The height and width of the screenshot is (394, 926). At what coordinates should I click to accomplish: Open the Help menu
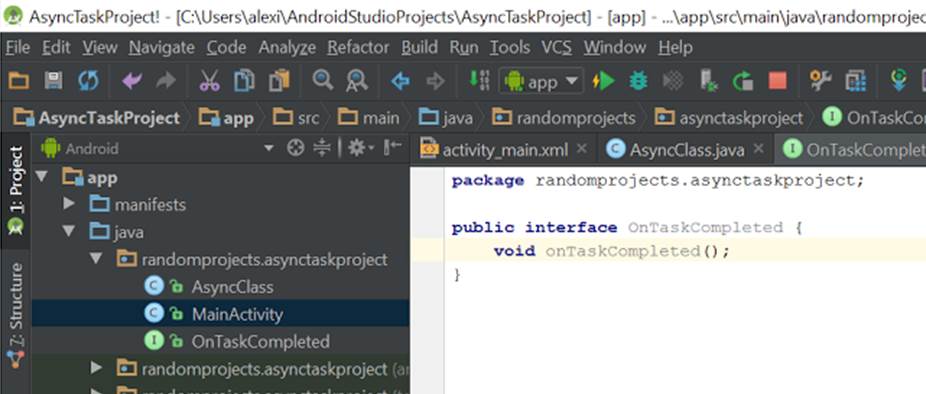coord(675,47)
